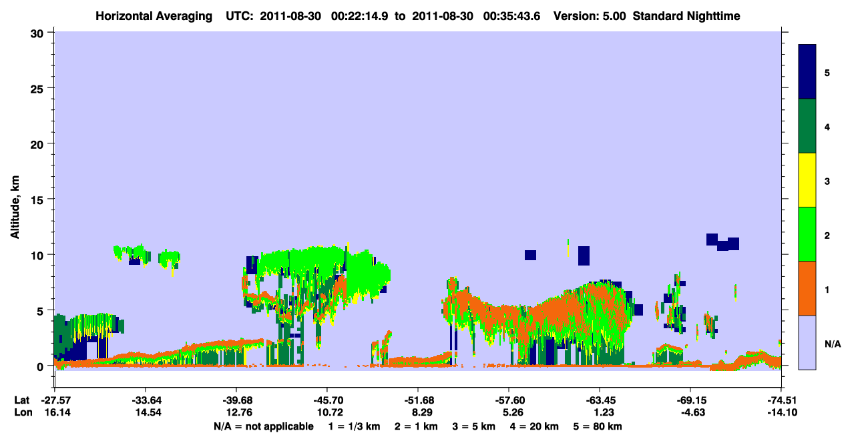Click the N/A = not applicable legend text
Image resolution: width=868 pixels, height=445 pixels.
click(264, 426)
